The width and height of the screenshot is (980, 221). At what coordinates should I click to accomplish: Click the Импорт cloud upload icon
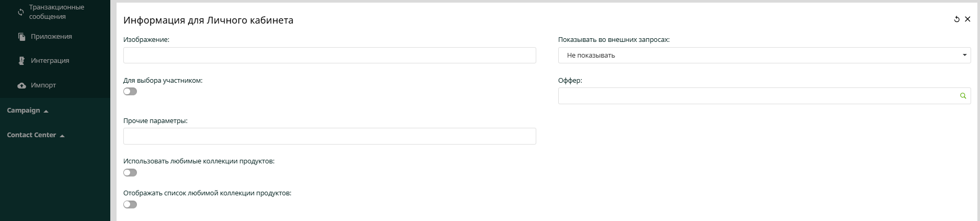tap(21, 85)
